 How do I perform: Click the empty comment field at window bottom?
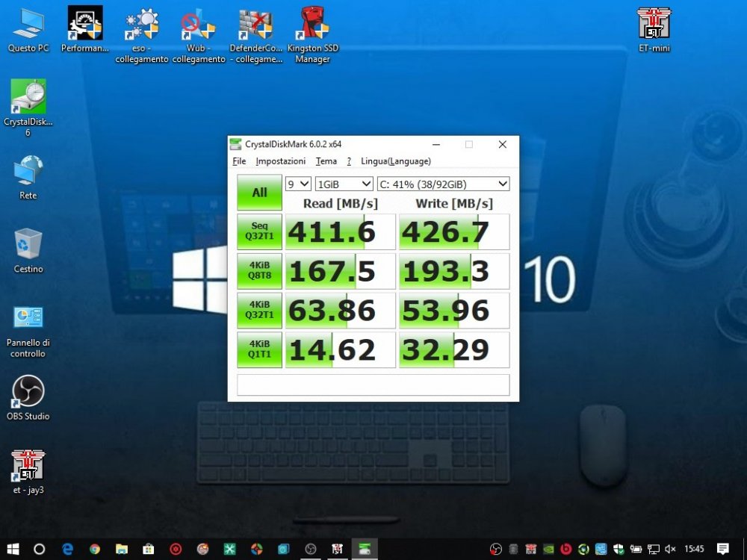pyautogui.click(x=373, y=385)
